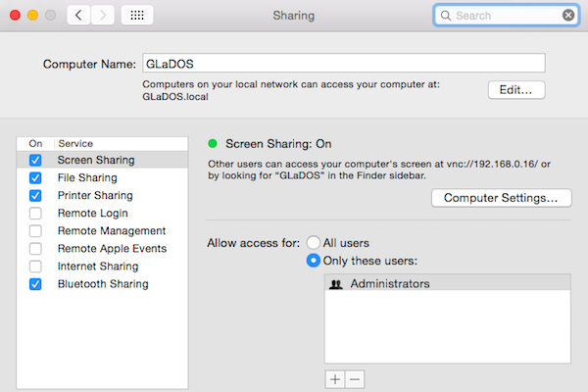The width and height of the screenshot is (588, 392).
Task: Select the File Sharing service label
Action: [87, 177]
